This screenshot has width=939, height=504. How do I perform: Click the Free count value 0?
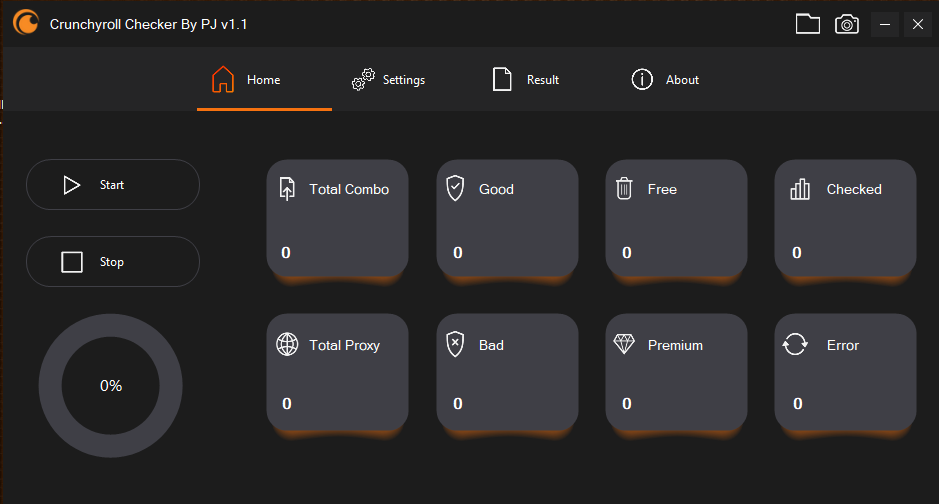coord(626,253)
